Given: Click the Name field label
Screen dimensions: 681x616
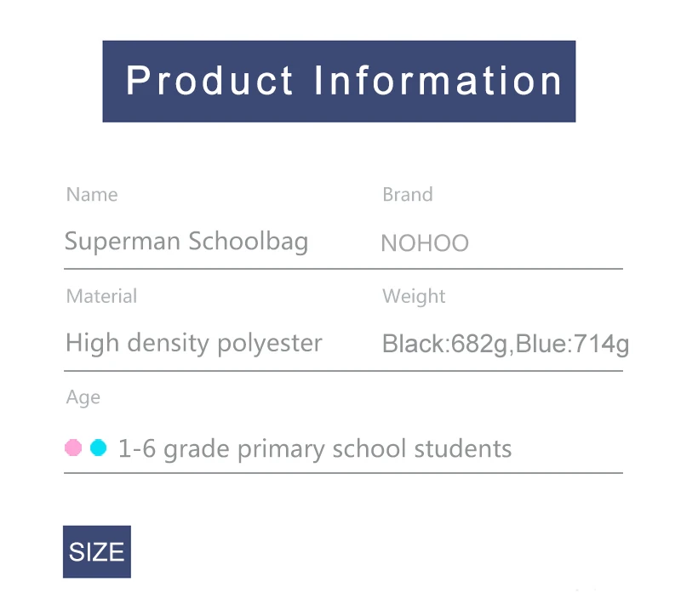Looking at the screenshot, I should [x=92, y=195].
